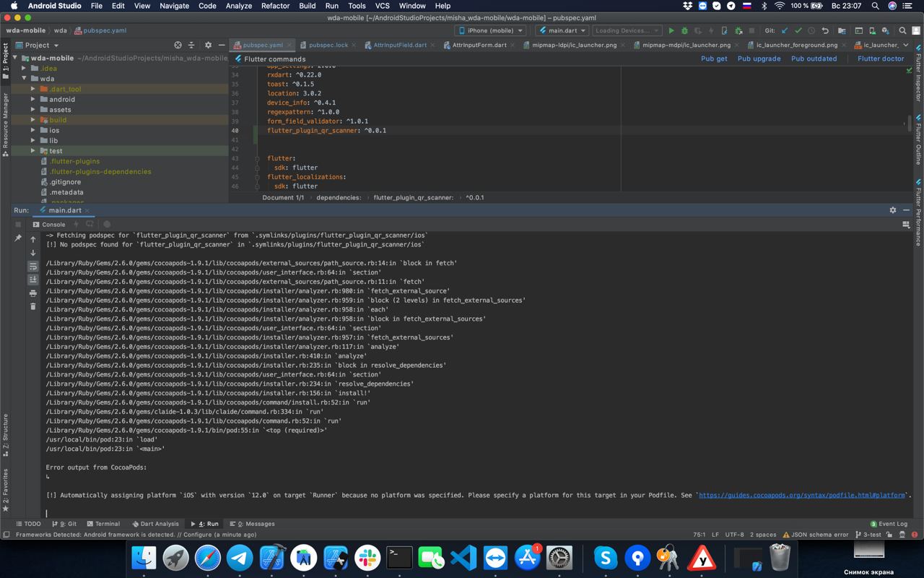Click Flutter doctor link
This screenshot has width=924, height=578.
pyautogui.click(x=881, y=59)
